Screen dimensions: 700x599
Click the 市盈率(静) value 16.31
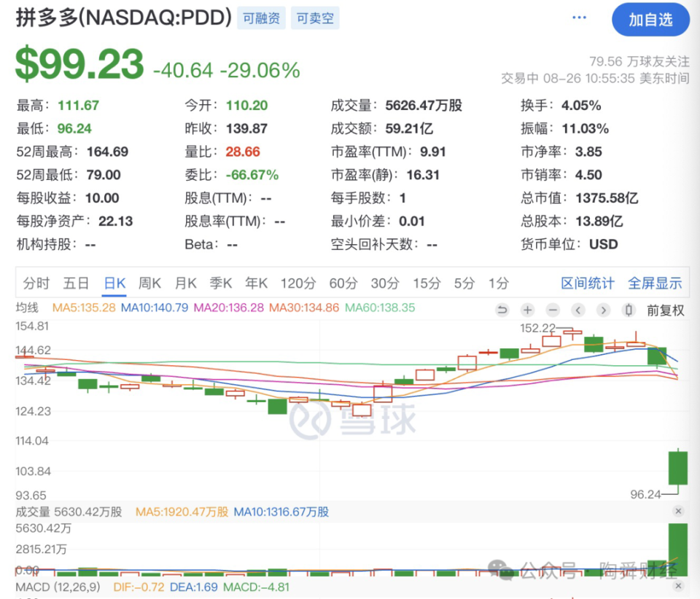tap(423, 175)
